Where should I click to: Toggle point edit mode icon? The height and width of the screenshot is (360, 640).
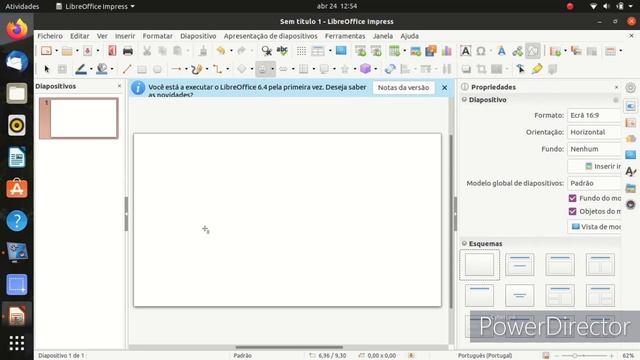(520, 69)
